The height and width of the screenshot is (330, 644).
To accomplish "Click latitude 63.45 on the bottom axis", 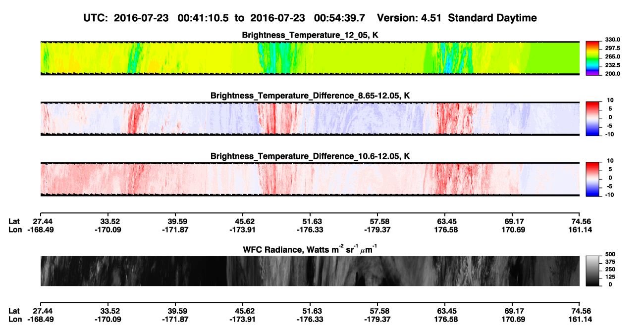I will 447,311.
